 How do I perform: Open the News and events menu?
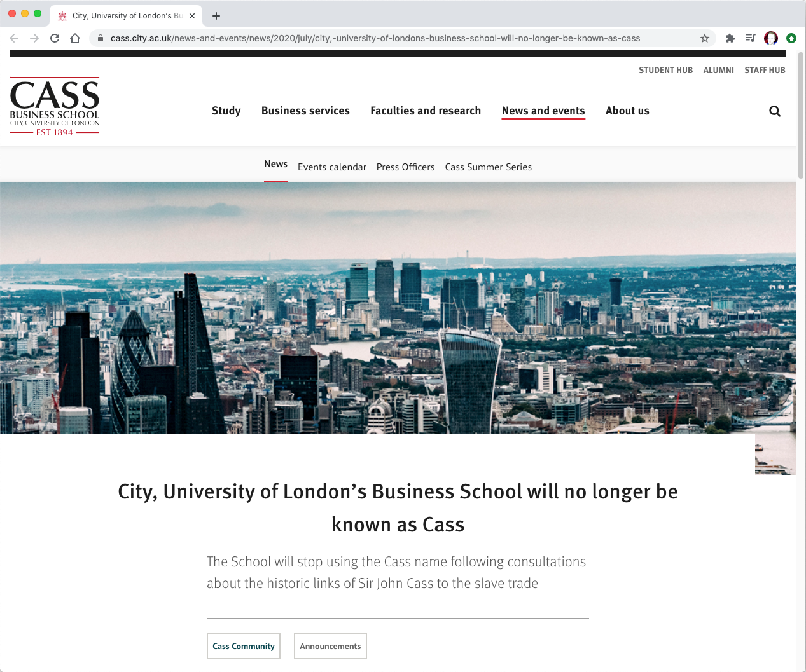pyautogui.click(x=543, y=111)
